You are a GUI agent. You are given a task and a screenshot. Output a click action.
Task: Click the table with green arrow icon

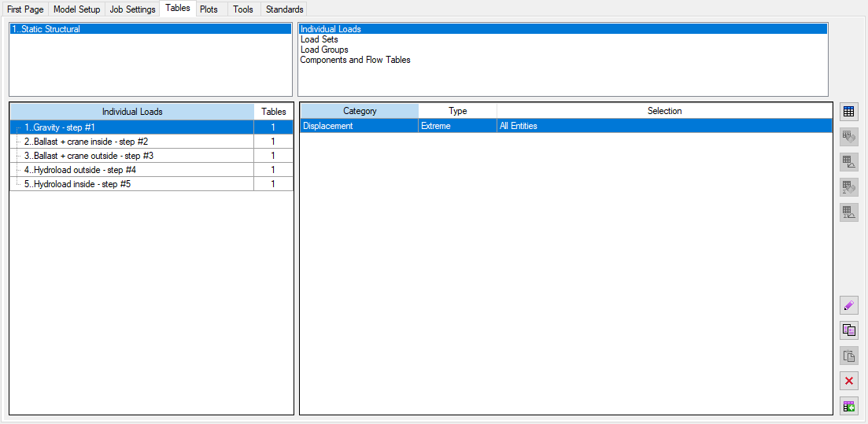848,407
